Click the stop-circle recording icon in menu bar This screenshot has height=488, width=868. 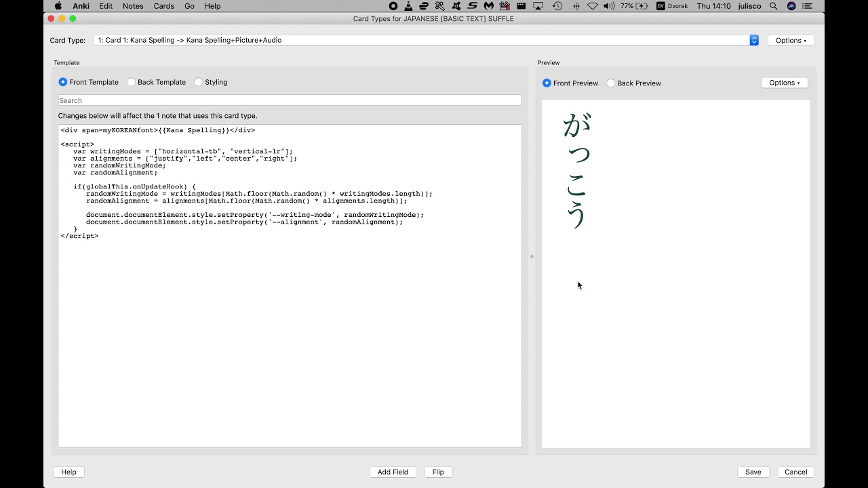pos(393,6)
